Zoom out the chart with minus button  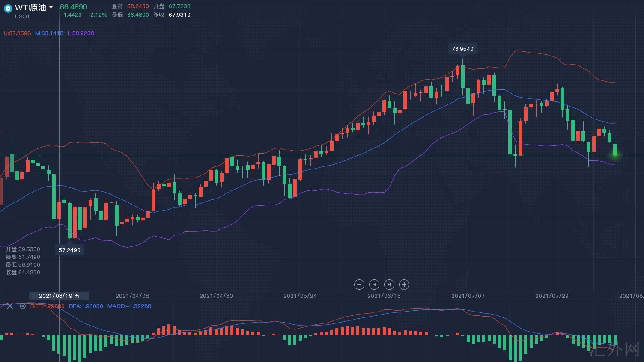click(359, 285)
